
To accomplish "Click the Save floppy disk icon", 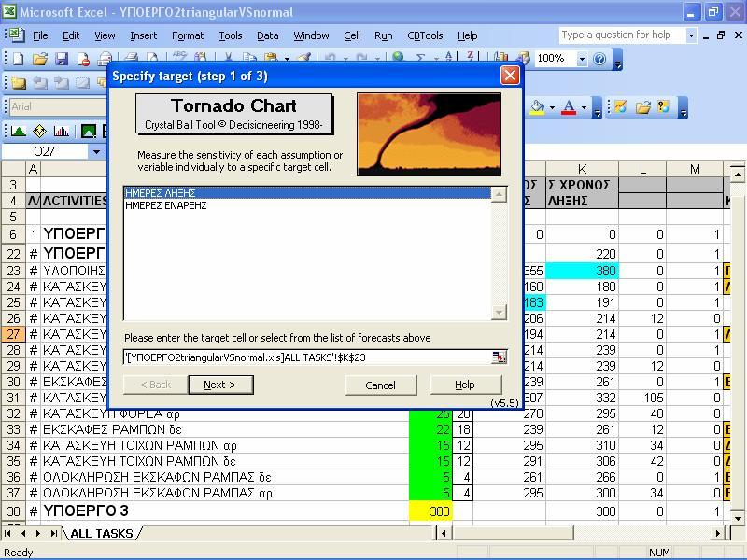I will coord(62,59).
